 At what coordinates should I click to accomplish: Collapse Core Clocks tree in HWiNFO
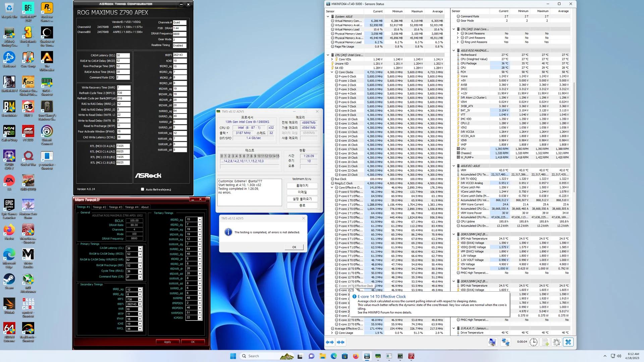(332, 72)
